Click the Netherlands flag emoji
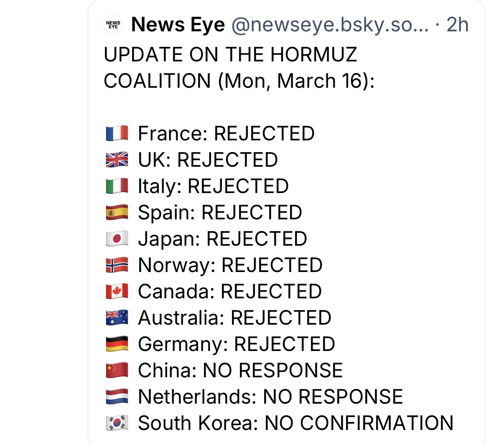The image size is (504, 445). tap(117, 397)
